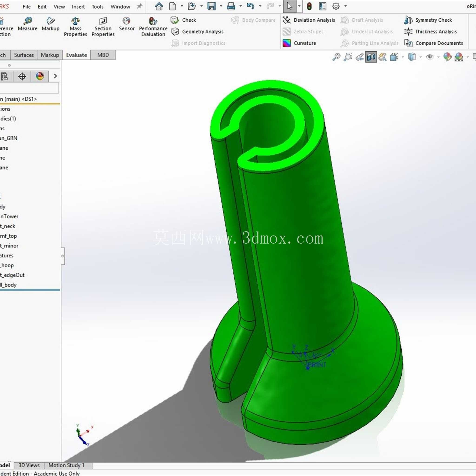
Task: Open the View menu
Action: pos(59,7)
